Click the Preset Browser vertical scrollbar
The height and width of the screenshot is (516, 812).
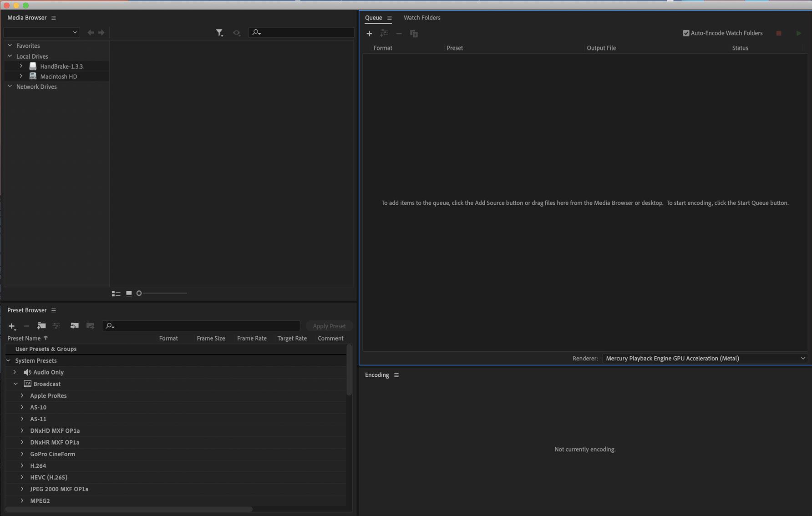click(x=349, y=370)
